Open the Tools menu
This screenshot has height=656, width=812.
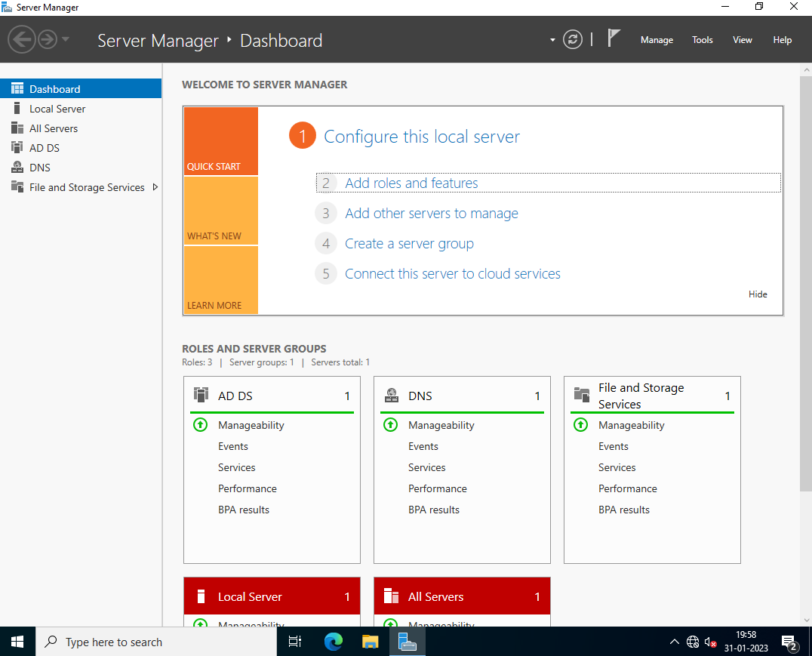point(703,40)
